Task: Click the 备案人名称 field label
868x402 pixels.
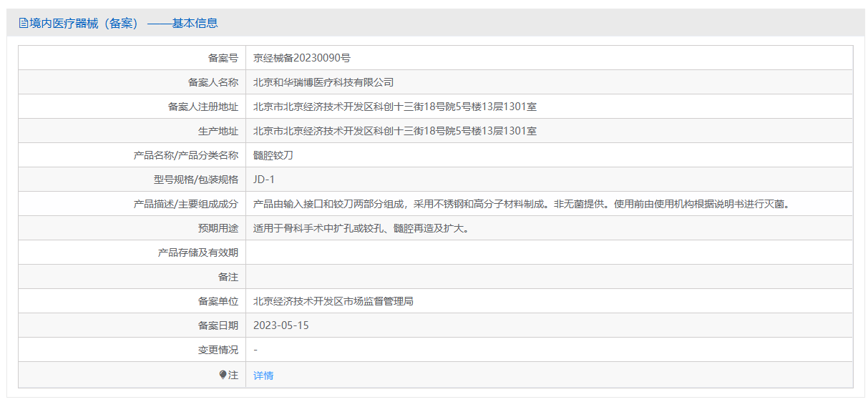Action: click(x=213, y=82)
